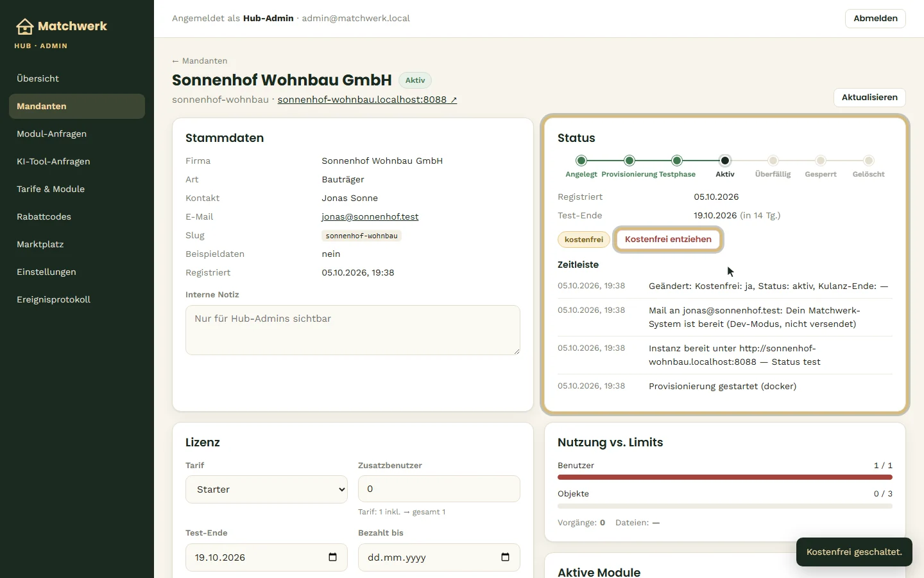The image size is (924, 578).
Task: Click the Gesperrt status step dot
Action: click(x=821, y=161)
